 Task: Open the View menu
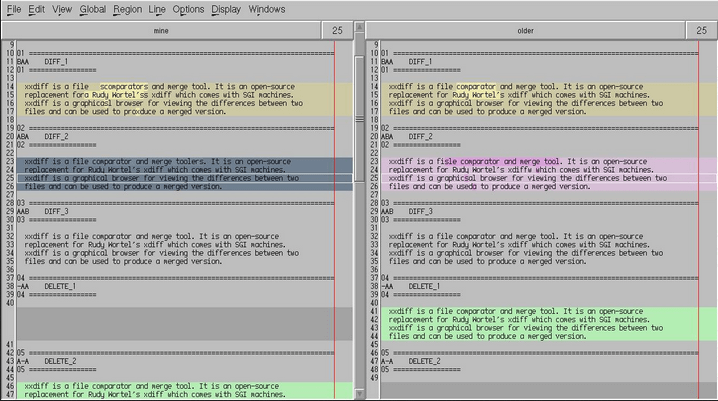click(62, 9)
